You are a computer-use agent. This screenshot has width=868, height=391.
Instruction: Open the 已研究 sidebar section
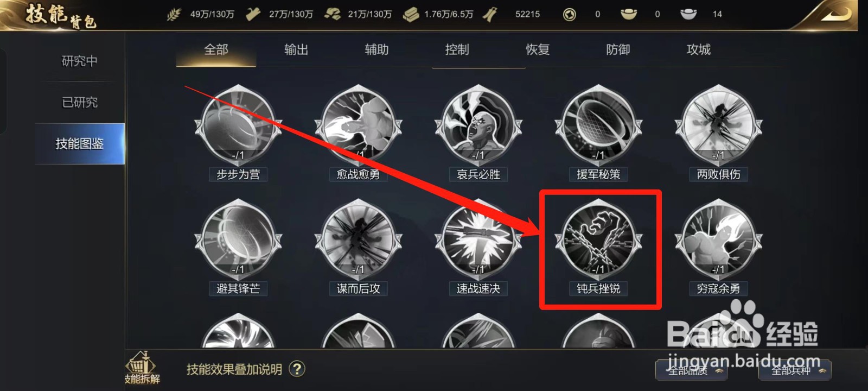80,102
